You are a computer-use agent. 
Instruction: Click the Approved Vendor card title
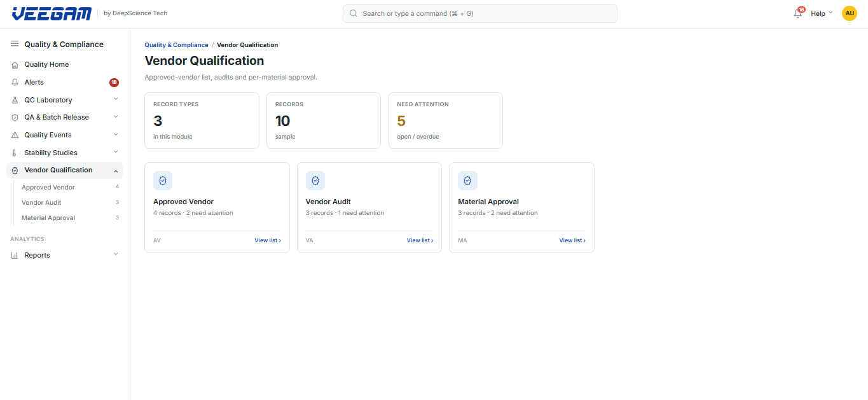click(x=183, y=202)
